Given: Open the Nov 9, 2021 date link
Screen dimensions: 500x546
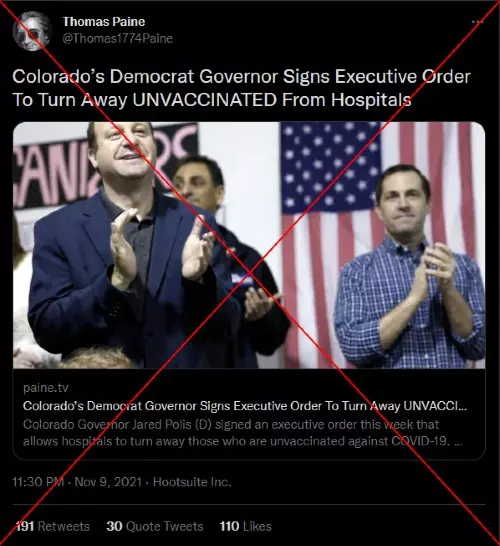Looking at the screenshot, I should click(108, 482).
